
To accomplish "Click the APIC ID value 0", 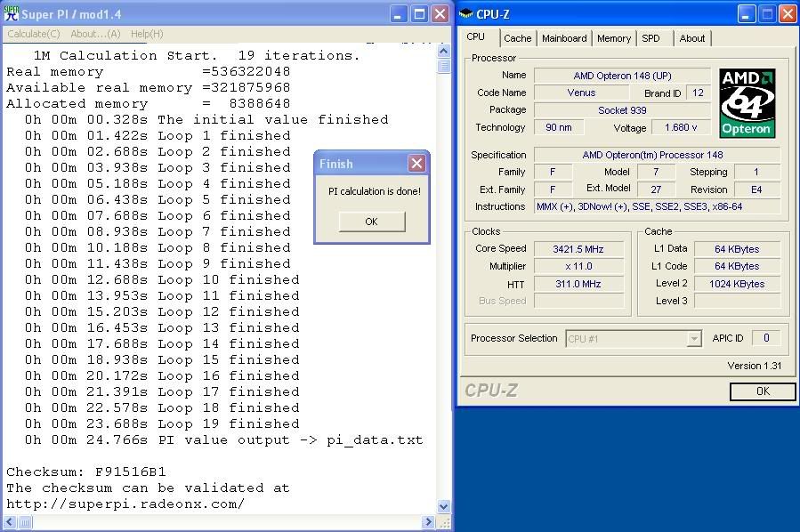I will tap(766, 338).
